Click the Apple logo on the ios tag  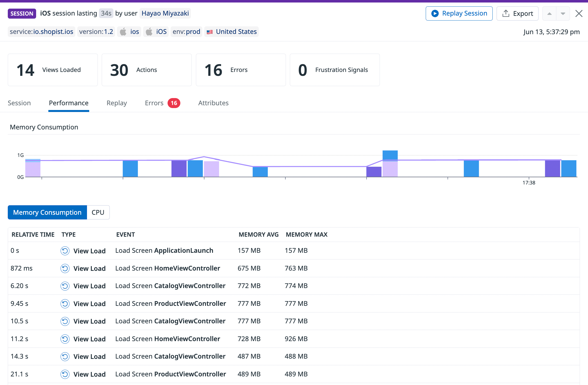coord(123,31)
